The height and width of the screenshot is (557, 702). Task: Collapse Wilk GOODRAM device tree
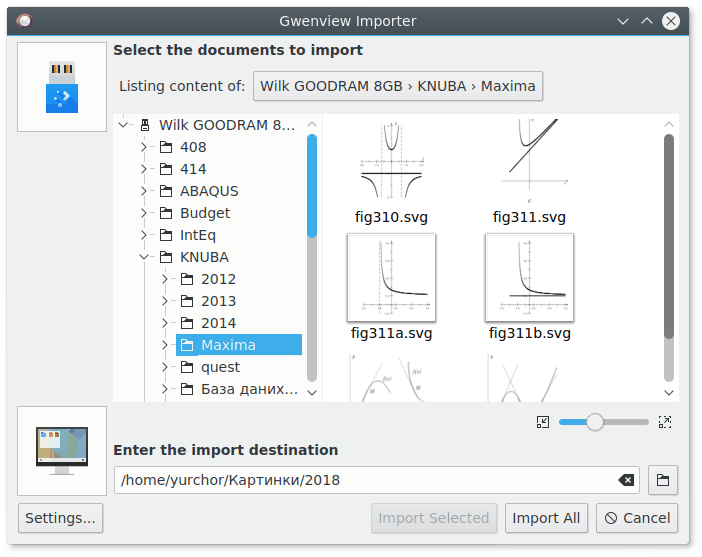click(123, 125)
